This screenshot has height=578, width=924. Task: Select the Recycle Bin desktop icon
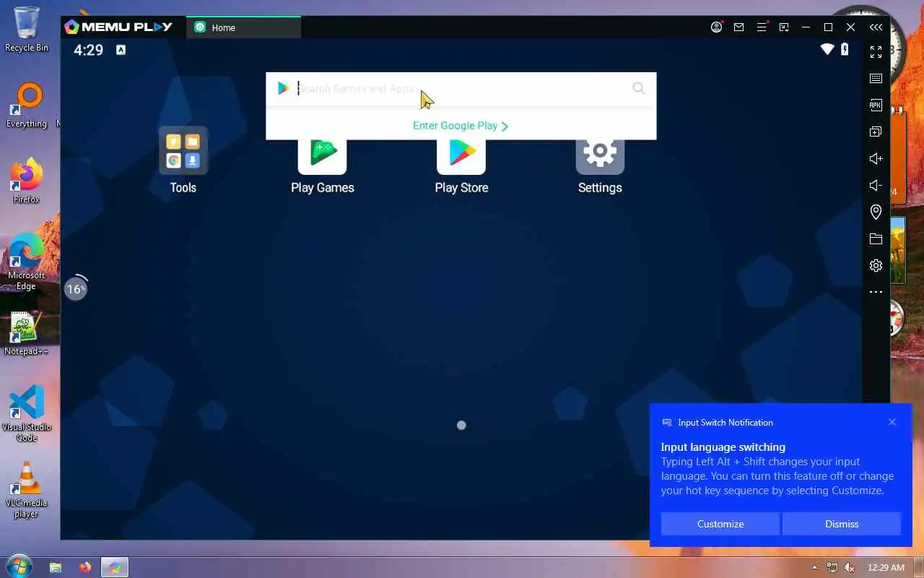(27, 30)
